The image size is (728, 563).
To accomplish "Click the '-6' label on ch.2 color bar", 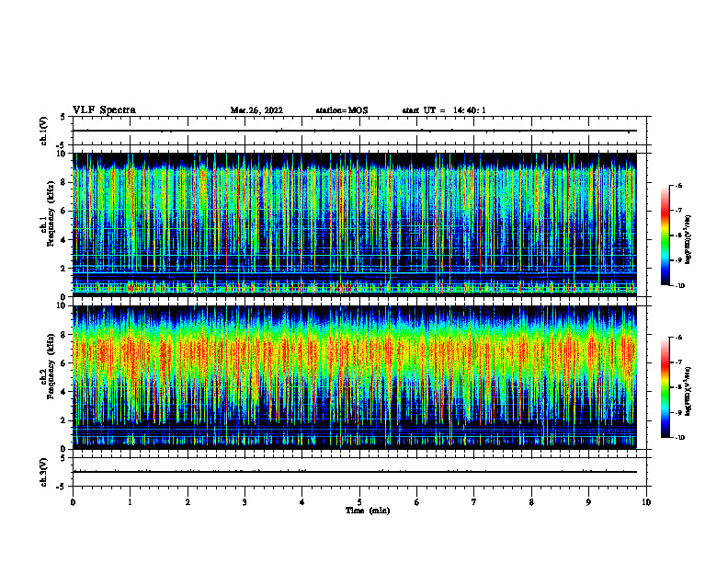I will tap(678, 338).
